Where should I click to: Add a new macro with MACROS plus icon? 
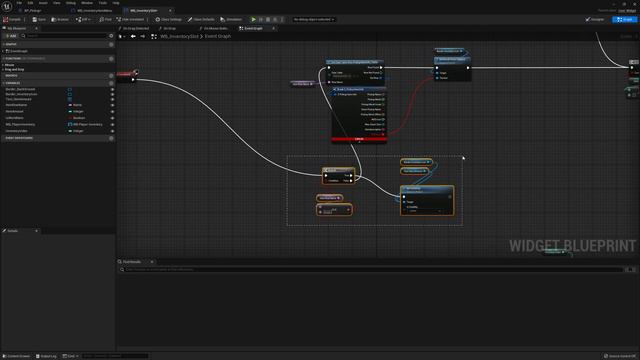[111, 76]
